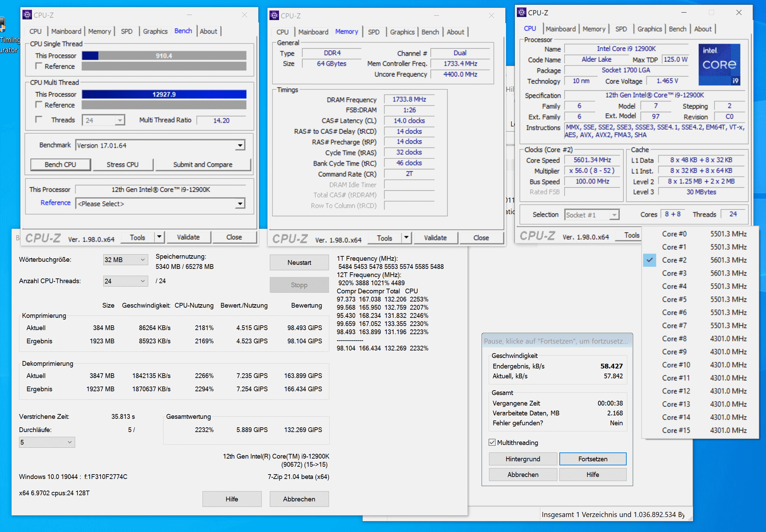Click Hilfe in the 7-Zip benchmark window
This screenshot has height=532, width=766.
[232, 499]
